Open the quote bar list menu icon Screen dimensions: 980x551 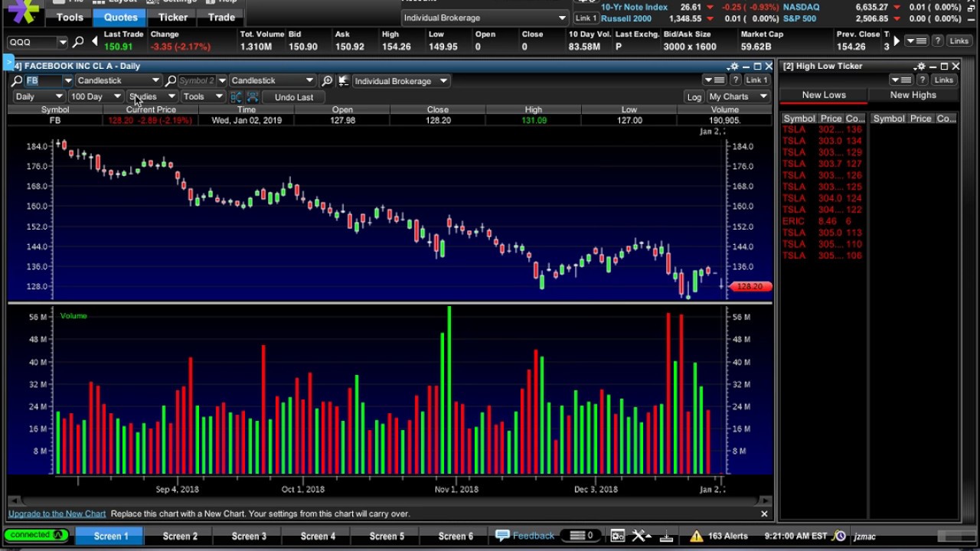[917, 41]
